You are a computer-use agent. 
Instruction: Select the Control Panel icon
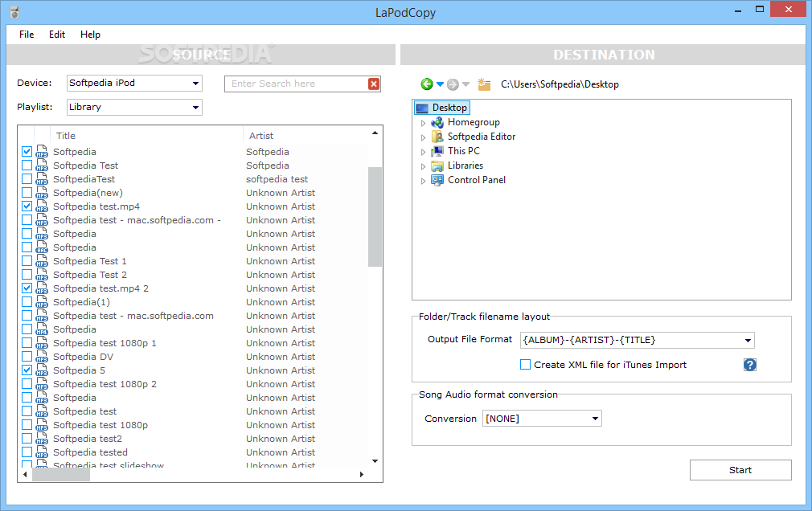437,180
